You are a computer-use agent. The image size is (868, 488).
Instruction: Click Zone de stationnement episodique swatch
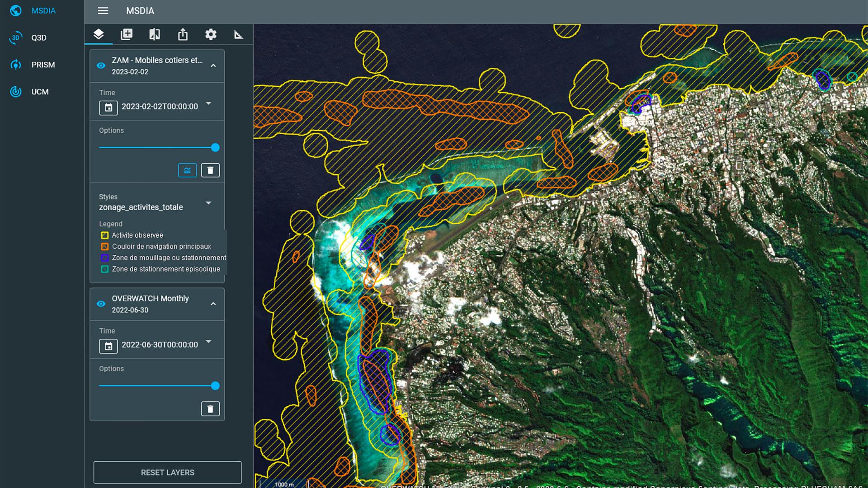[104, 269]
